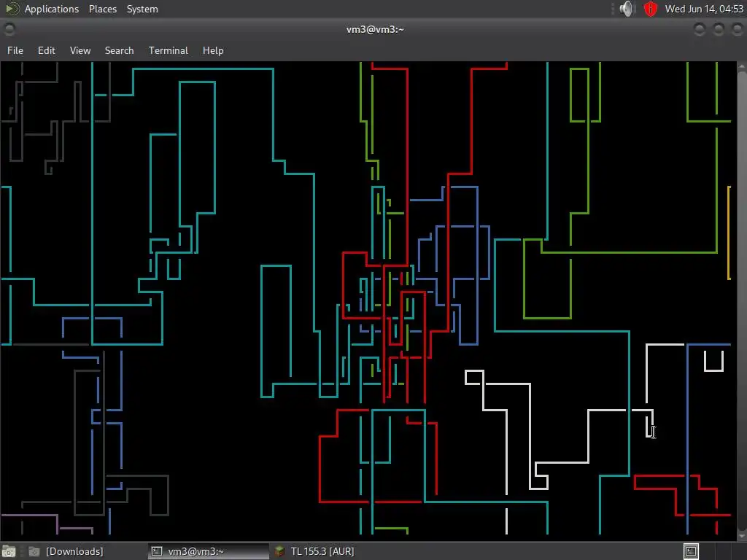This screenshot has height=560, width=747.
Task: Minimize the terminal window
Action: 700,29
